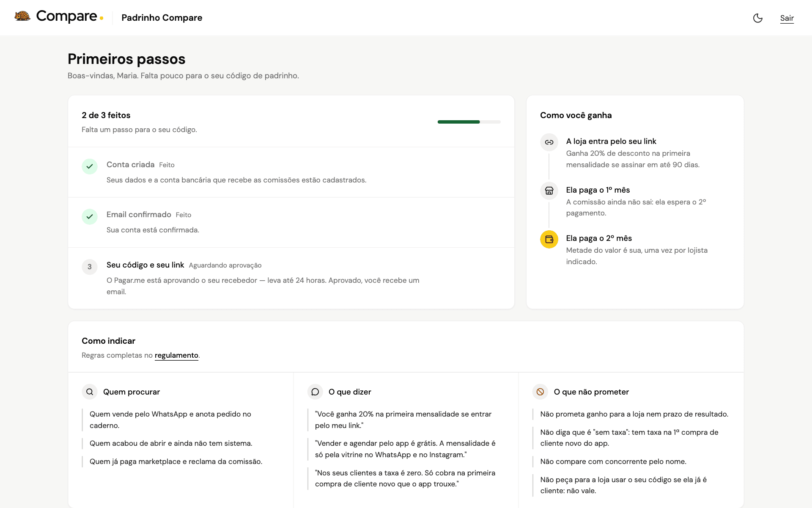Click "Ela paga o 2º mês" text
The image size is (812, 508).
599,238
